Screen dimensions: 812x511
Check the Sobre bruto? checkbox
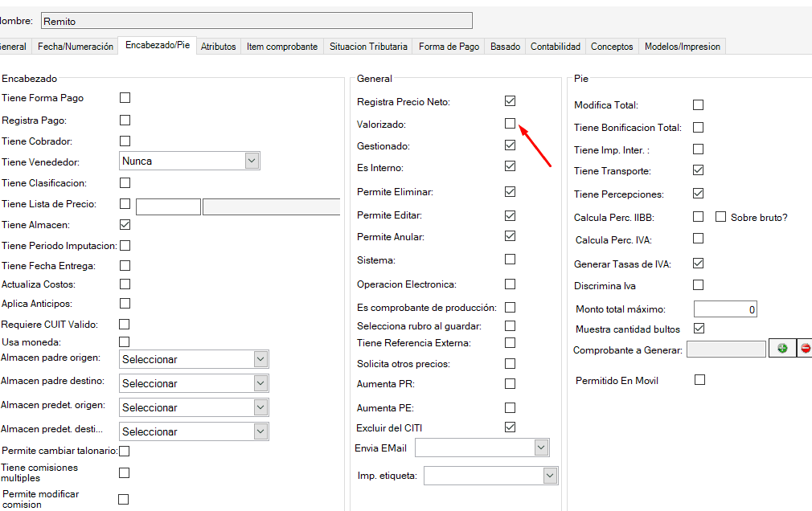tap(720, 217)
